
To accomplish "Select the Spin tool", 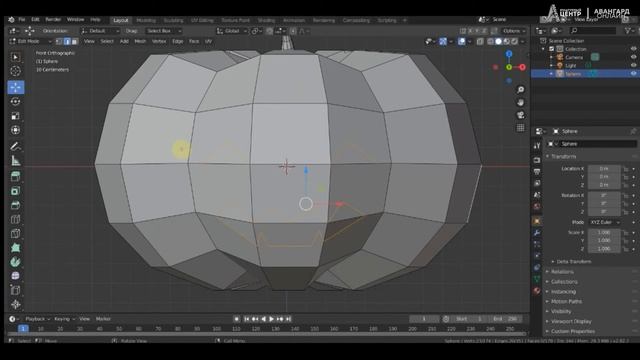I will point(16,262).
